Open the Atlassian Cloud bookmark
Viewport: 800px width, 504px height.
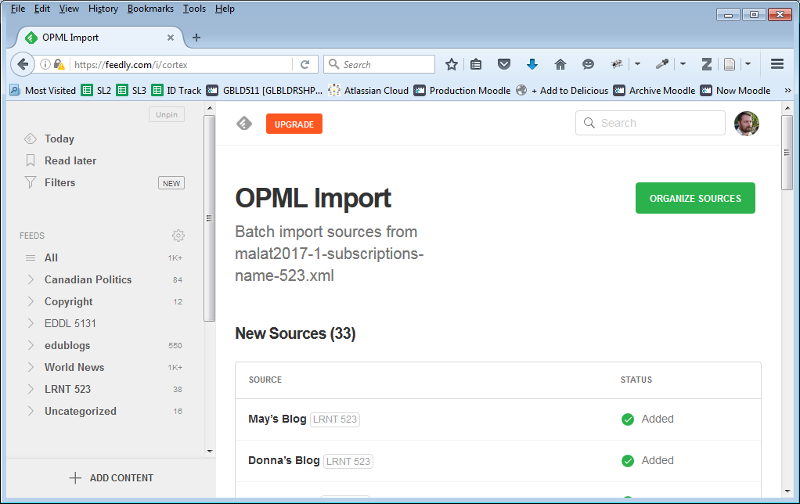tap(368, 90)
